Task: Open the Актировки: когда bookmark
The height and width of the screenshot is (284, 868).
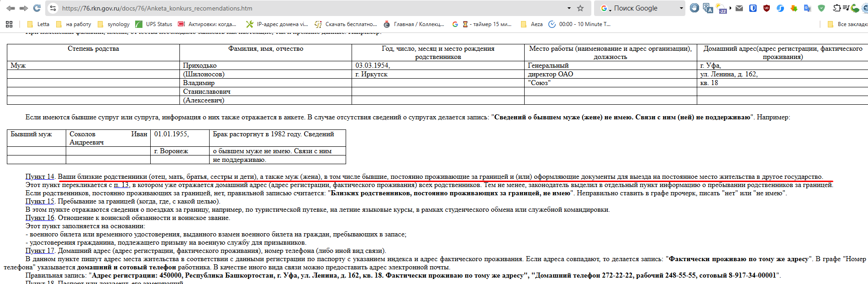Action: coord(207,24)
